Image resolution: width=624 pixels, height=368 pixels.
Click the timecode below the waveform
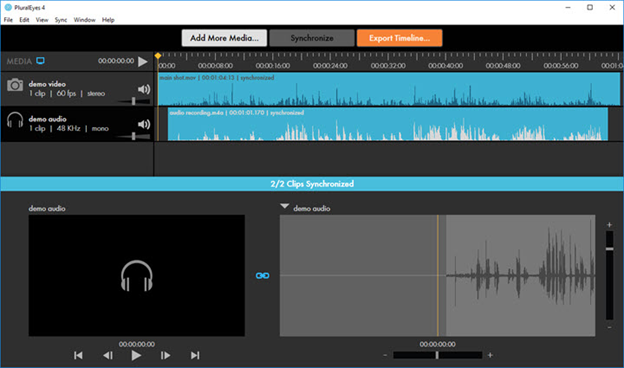[x=437, y=344]
